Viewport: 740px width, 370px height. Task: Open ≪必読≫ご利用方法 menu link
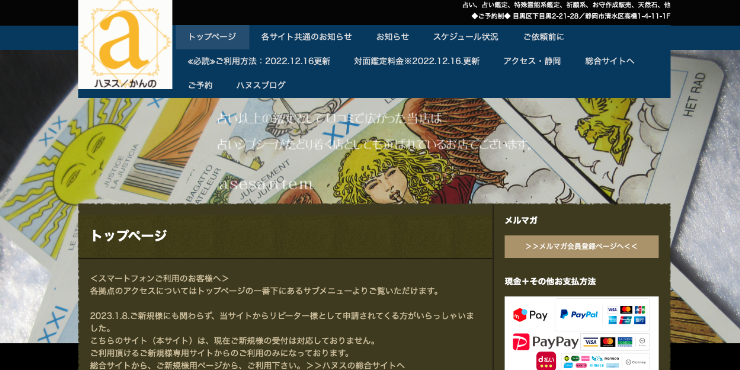click(x=259, y=61)
